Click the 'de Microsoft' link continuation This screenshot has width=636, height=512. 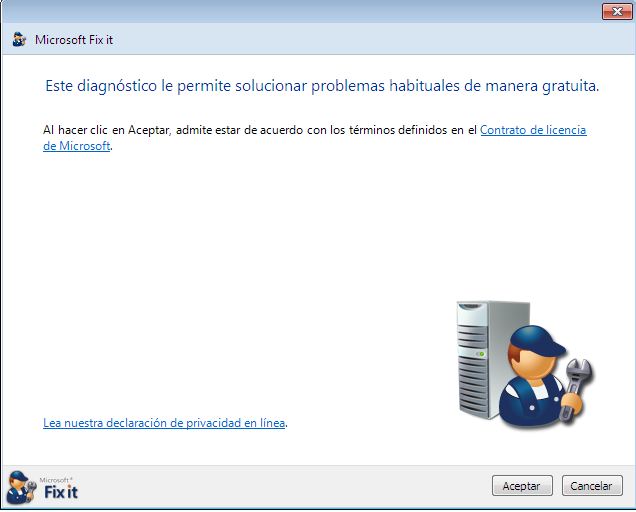pyautogui.click(x=77, y=146)
